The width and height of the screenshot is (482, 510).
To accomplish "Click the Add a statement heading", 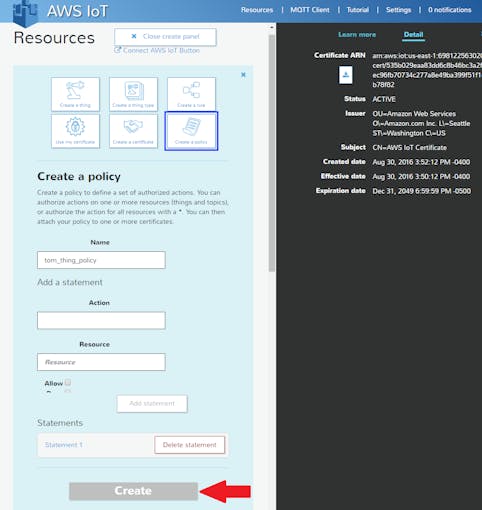I will [70, 283].
